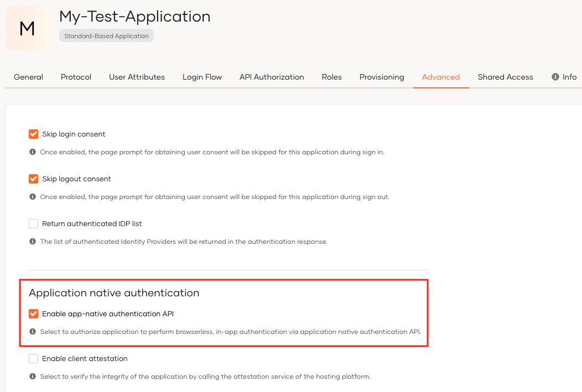The height and width of the screenshot is (392, 582).
Task: Uncheck Skip login consent checkbox
Action: point(33,134)
